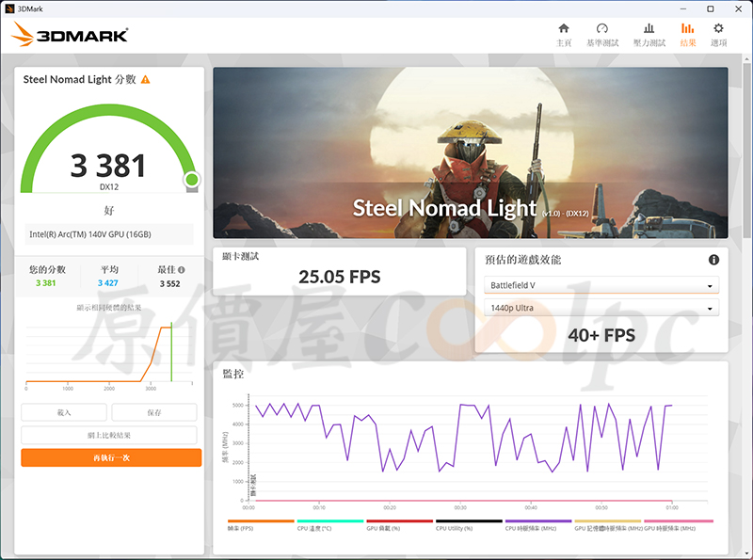This screenshot has width=753, height=560.
Task: Open the Battlefield V game dropdown
Action: click(x=601, y=285)
